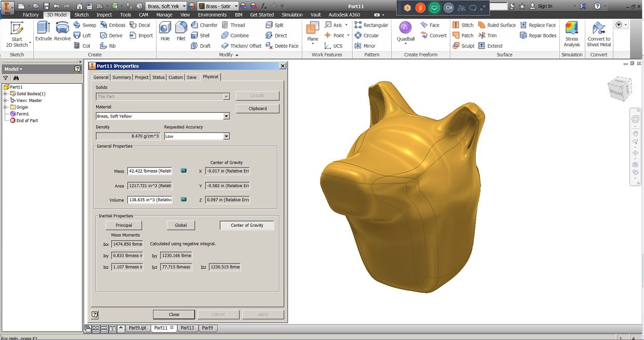
Task: Create a Quadball freeform shape
Action: coord(405,32)
